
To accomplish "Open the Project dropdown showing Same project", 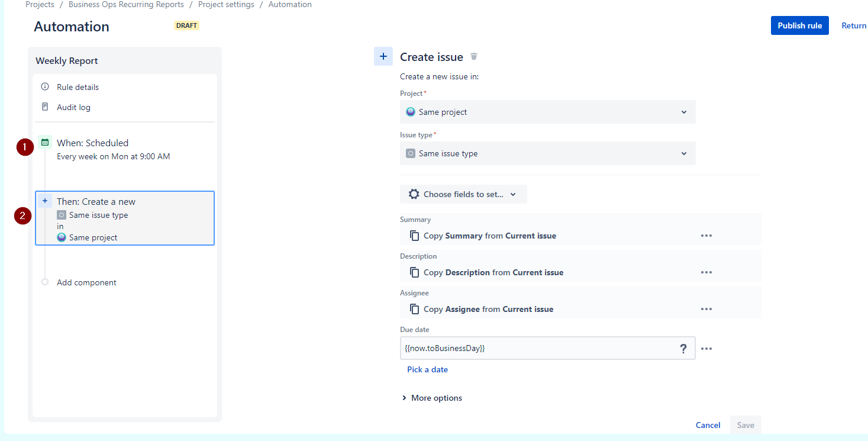I will click(548, 112).
